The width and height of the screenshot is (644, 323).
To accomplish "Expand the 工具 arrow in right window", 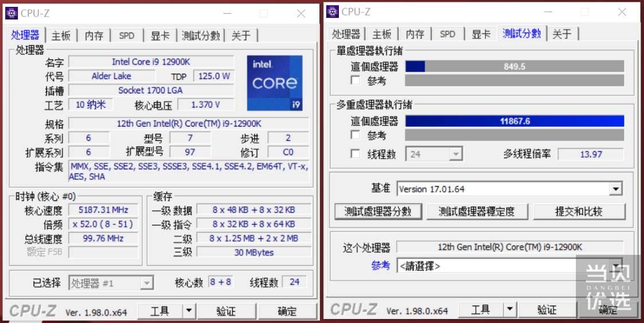I will (509, 309).
